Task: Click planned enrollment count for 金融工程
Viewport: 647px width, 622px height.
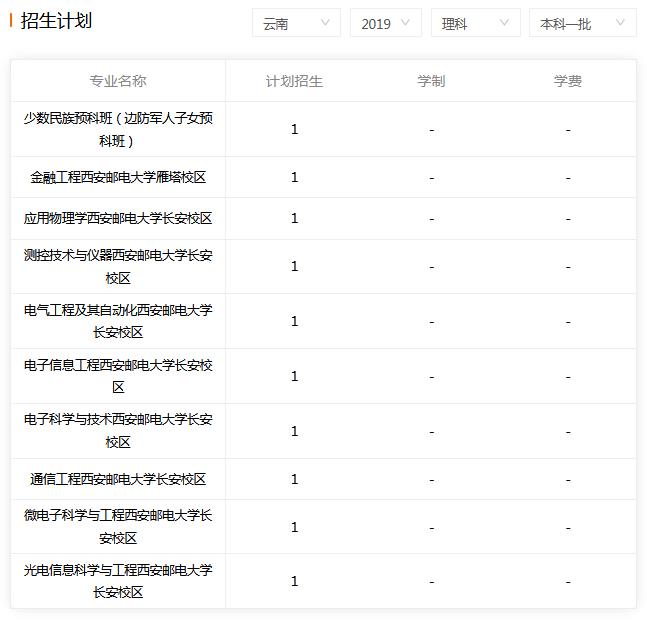Action: [x=294, y=177]
